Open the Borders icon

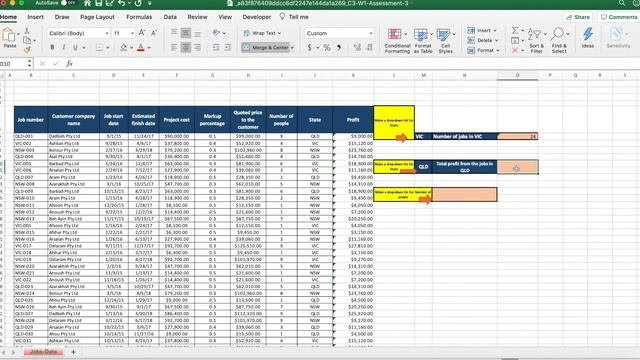click(x=99, y=48)
